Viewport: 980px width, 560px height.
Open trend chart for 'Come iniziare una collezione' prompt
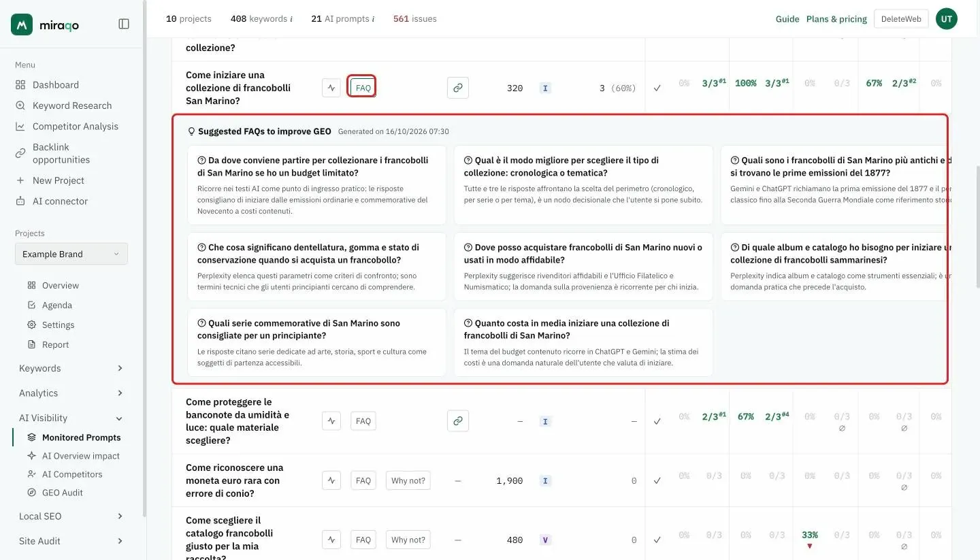(x=331, y=88)
